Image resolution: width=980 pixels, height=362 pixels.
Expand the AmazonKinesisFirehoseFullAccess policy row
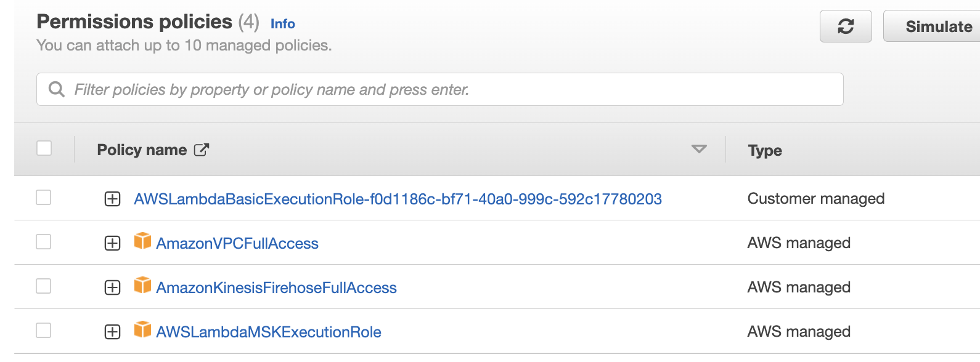(x=112, y=288)
